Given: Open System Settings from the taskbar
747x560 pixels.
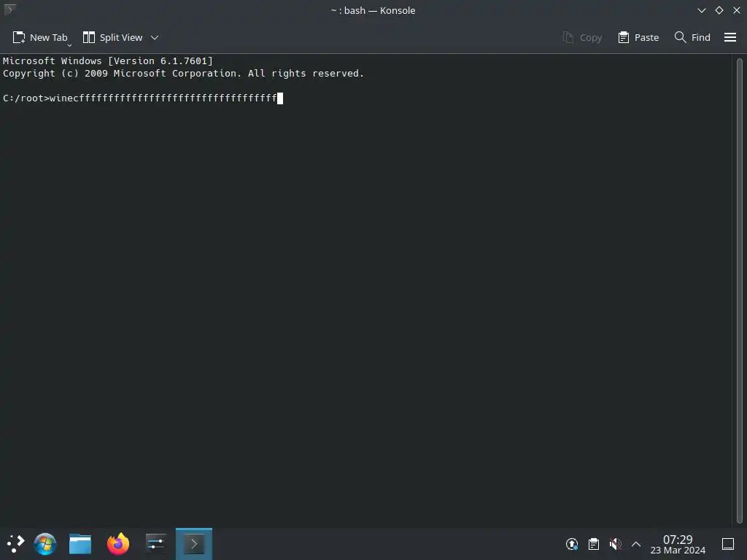Looking at the screenshot, I should (156, 544).
